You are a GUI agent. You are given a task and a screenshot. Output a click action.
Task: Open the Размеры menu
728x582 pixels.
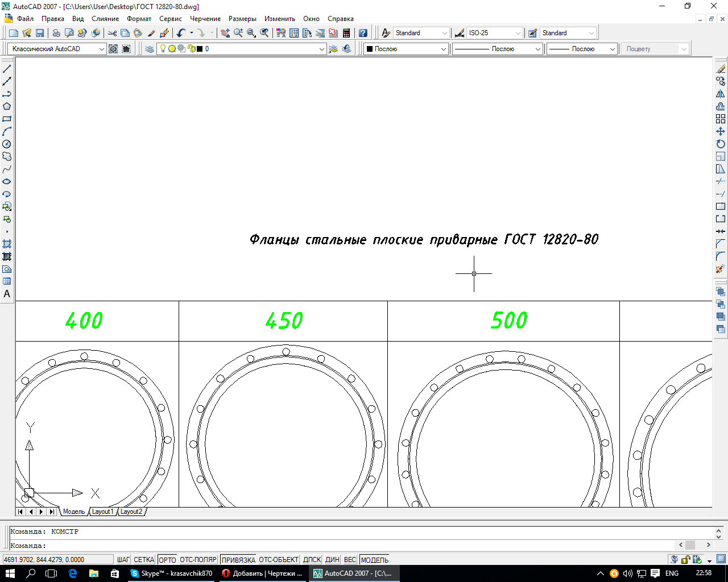242,19
